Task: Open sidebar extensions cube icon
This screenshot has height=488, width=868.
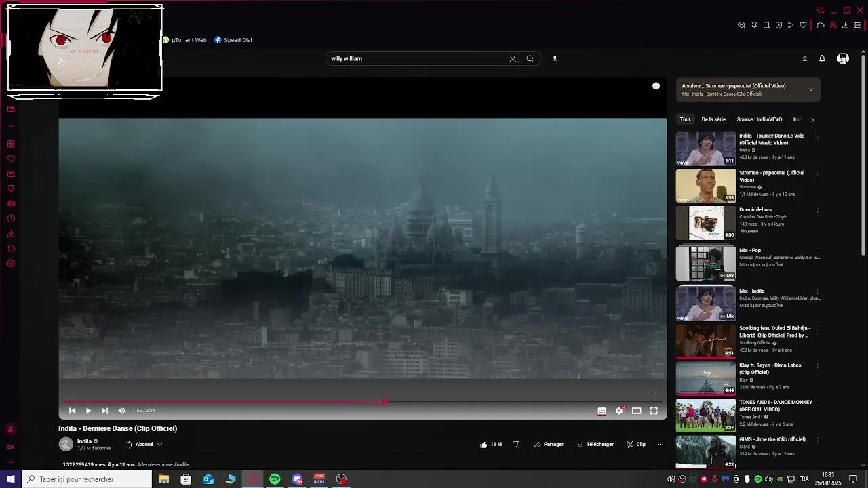Action: [x=11, y=248]
